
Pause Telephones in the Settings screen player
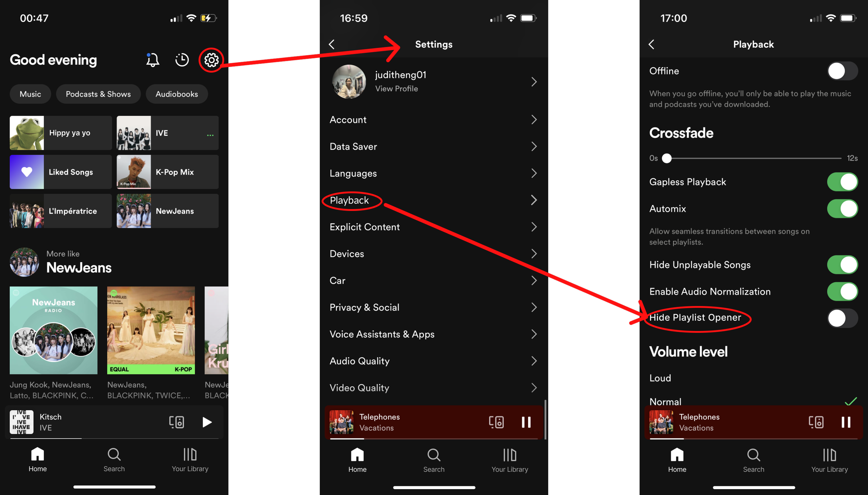526,422
